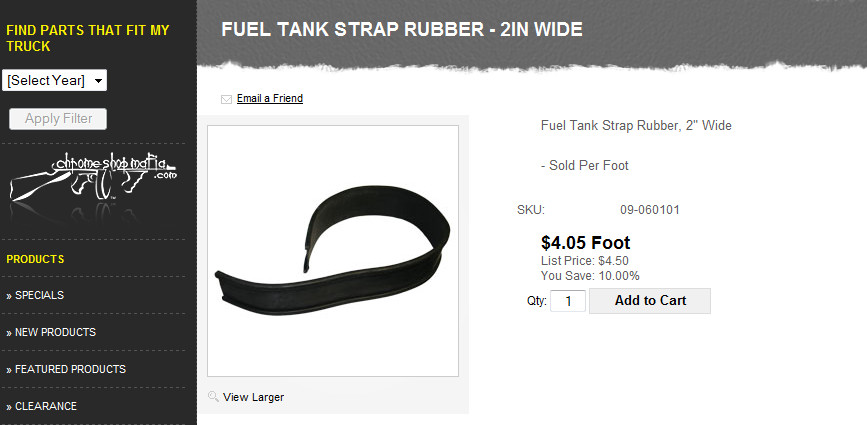Click the Fuel Tank Strap Rubber page title

tap(402, 29)
